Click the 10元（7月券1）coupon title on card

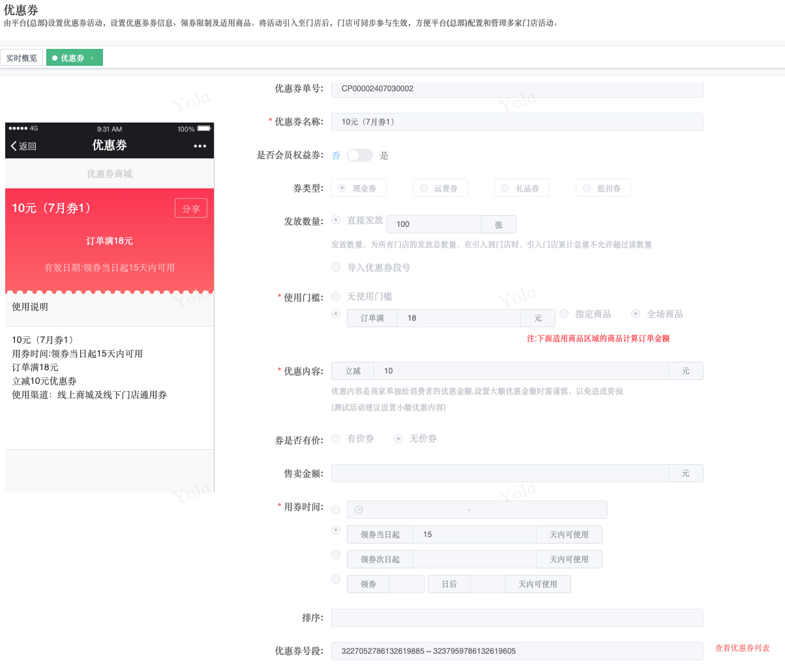pos(53,209)
